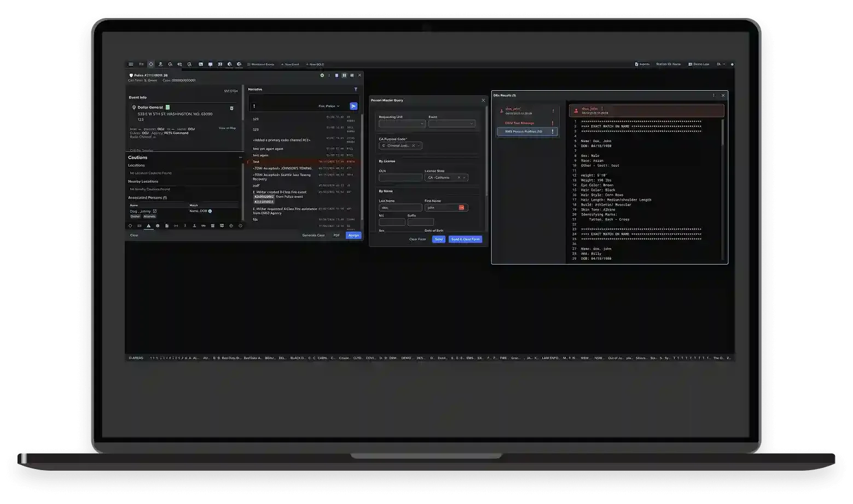853x504 pixels.
Task: Open the License State CA - California dropdown
Action: tap(446, 178)
